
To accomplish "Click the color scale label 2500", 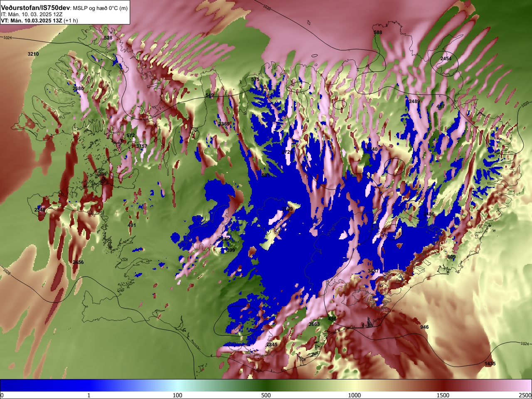I will coord(525,395).
